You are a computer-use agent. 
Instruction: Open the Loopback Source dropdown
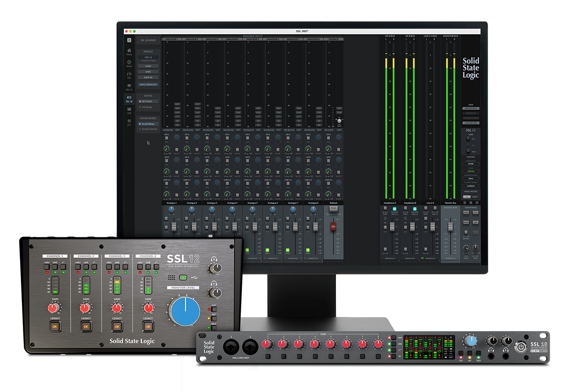click(471, 178)
